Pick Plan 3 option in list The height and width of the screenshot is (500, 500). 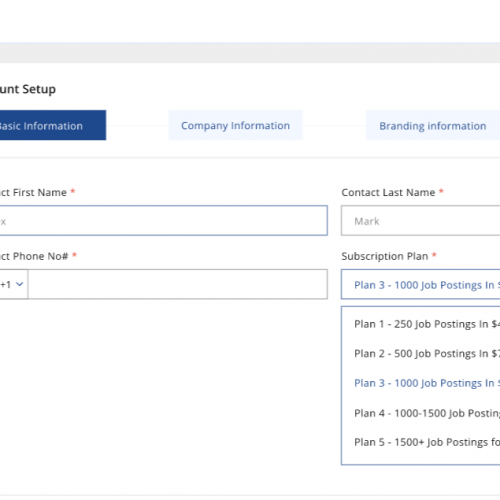pyautogui.click(x=427, y=383)
